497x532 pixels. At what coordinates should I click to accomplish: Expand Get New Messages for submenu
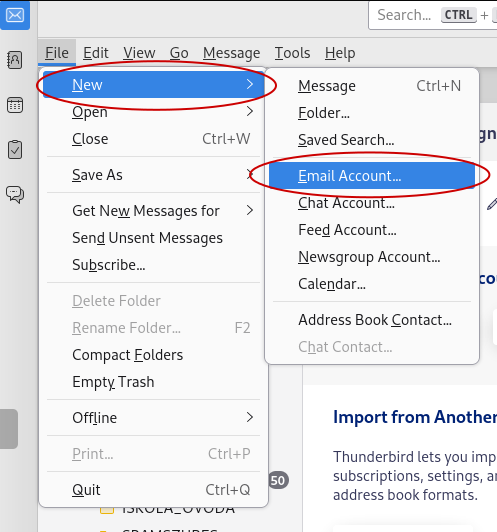coord(154,211)
